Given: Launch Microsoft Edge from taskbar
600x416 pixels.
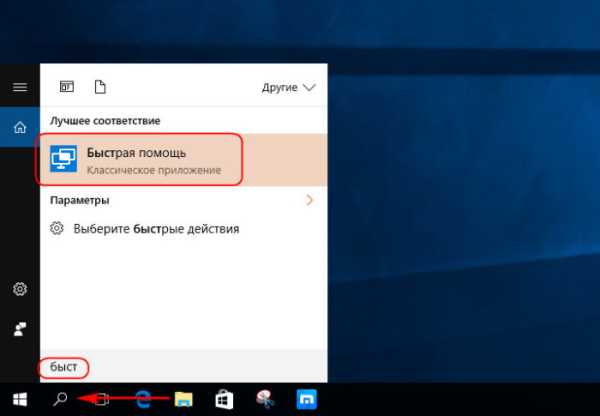Looking at the screenshot, I should [x=143, y=399].
